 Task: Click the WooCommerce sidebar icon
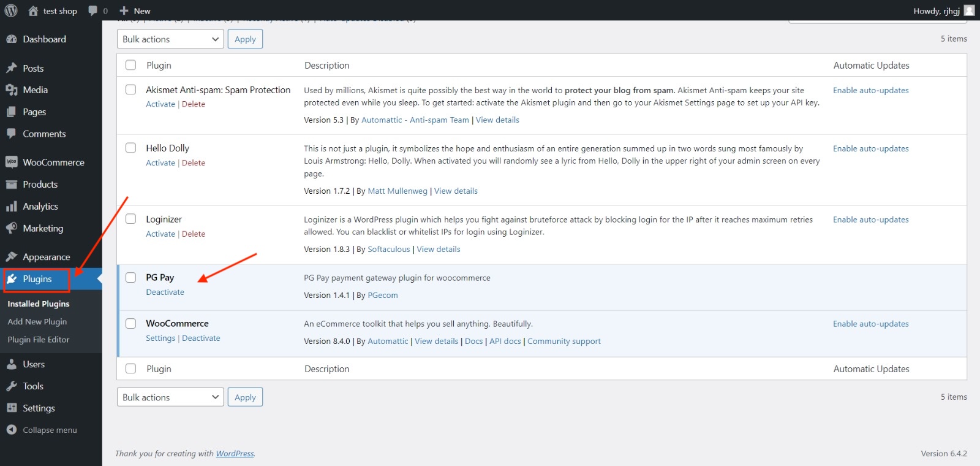[11, 162]
